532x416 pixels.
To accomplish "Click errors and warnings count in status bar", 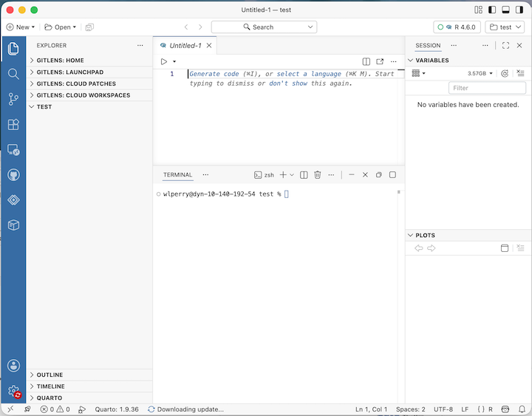I will click(x=55, y=409).
